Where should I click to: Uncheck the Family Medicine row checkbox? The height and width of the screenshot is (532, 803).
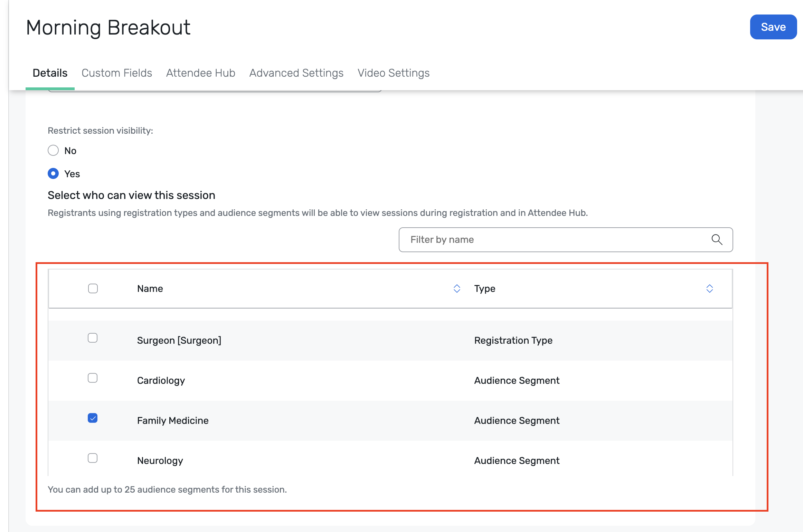point(93,418)
